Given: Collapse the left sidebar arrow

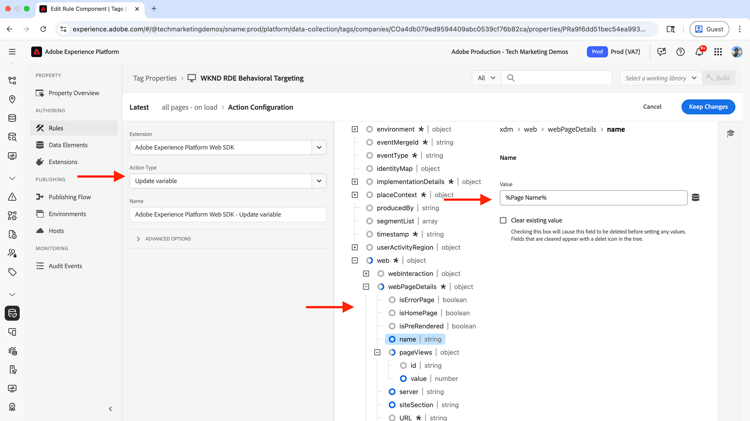Looking at the screenshot, I should pyautogui.click(x=110, y=408).
